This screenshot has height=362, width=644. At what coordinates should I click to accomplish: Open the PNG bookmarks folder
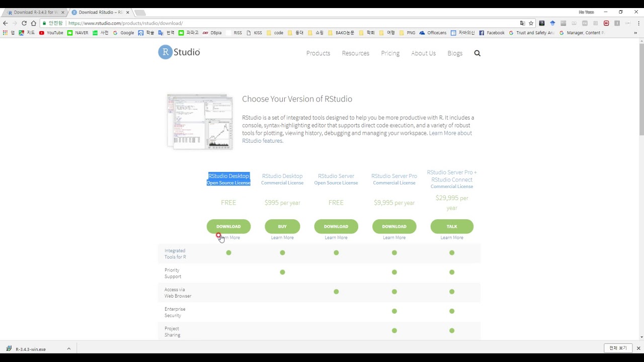click(407, 33)
